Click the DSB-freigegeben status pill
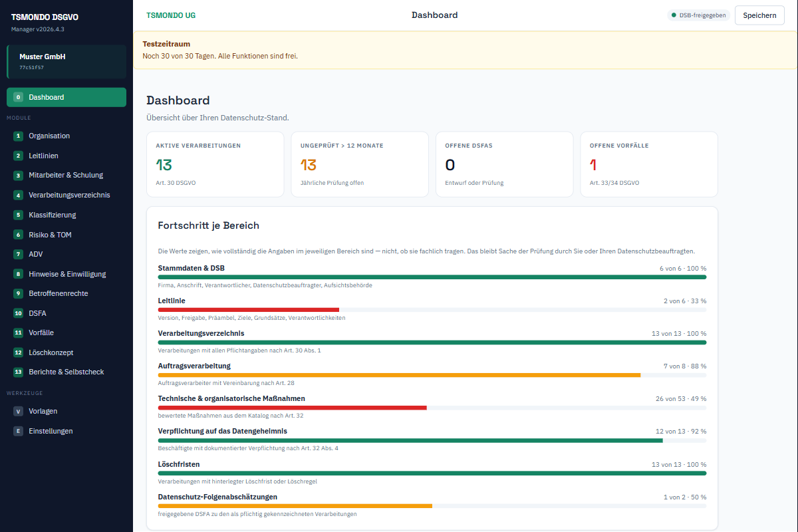 (x=698, y=15)
